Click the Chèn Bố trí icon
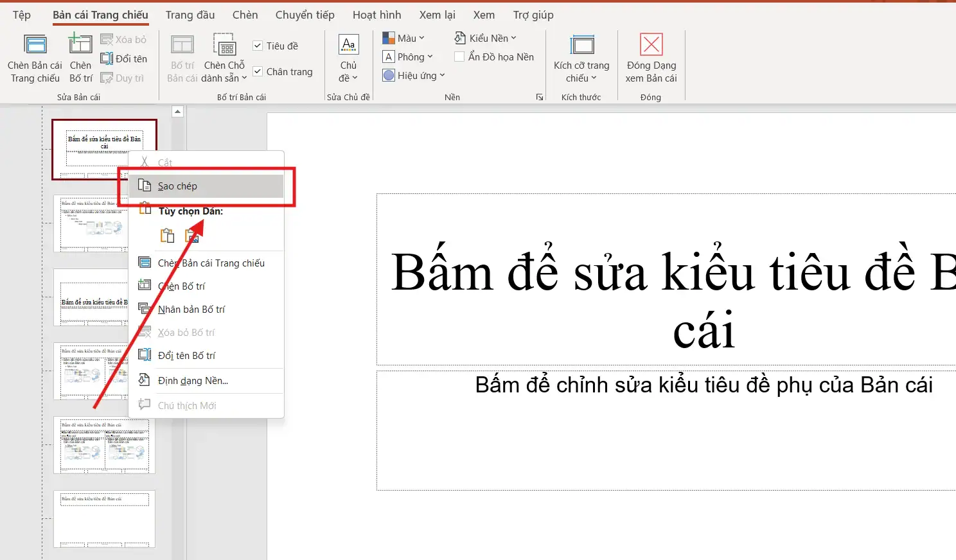The width and height of the screenshot is (956, 560). click(x=80, y=58)
